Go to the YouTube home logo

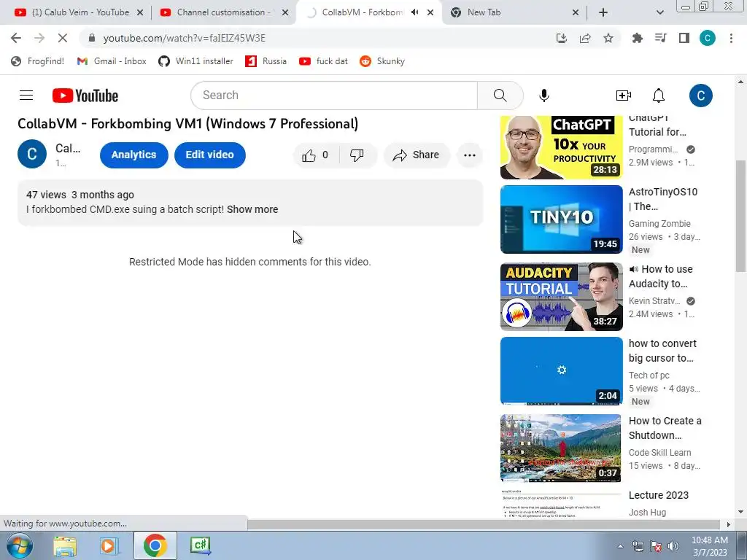(x=85, y=96)
